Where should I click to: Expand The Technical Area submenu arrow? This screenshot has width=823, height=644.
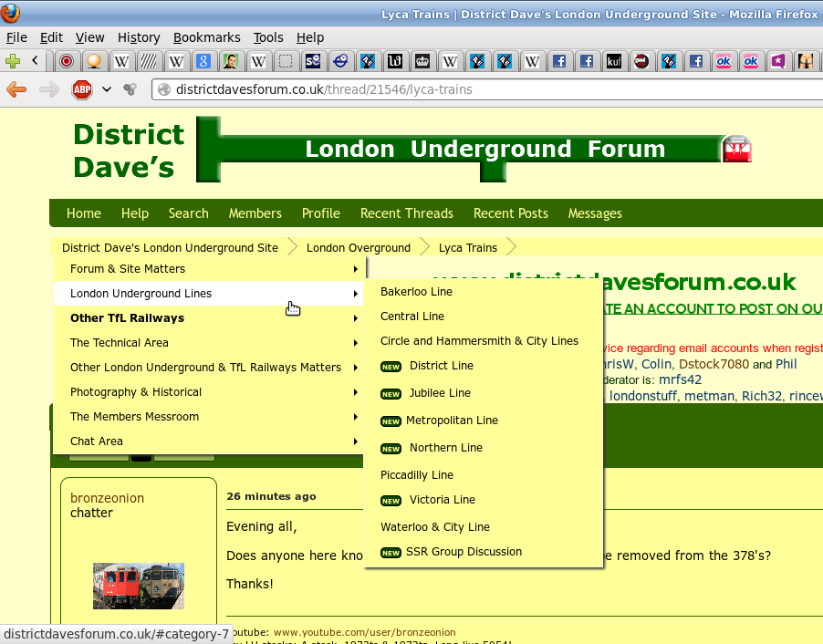tap(355, 343)
